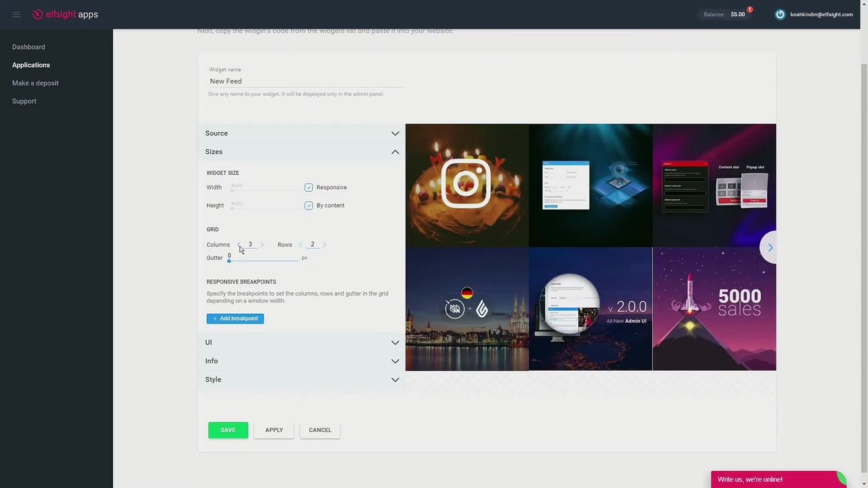Decrease the Rows count arrow
Screen dimensions: 868x488
300,245
